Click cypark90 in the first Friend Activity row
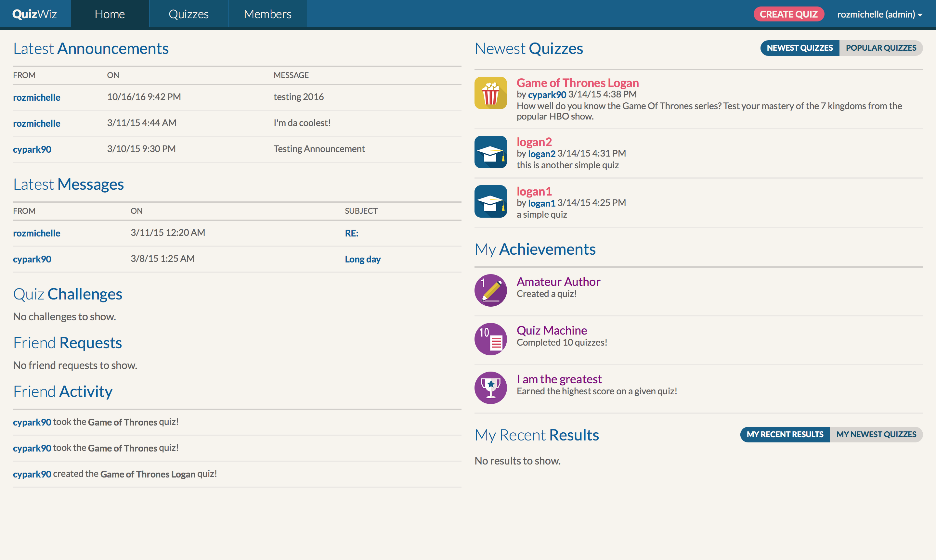The image size is (936, 560). [32, 422]
